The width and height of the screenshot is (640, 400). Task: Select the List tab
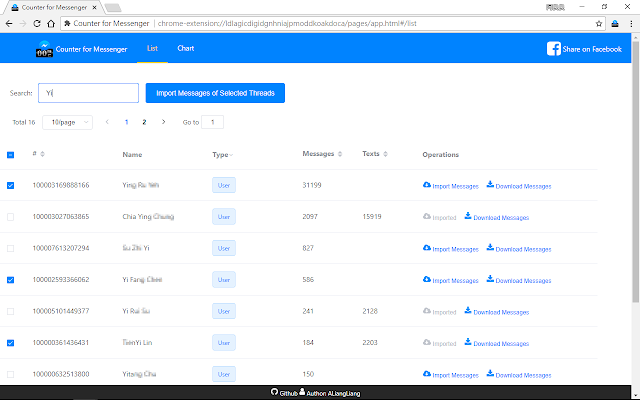coord(152,48)
